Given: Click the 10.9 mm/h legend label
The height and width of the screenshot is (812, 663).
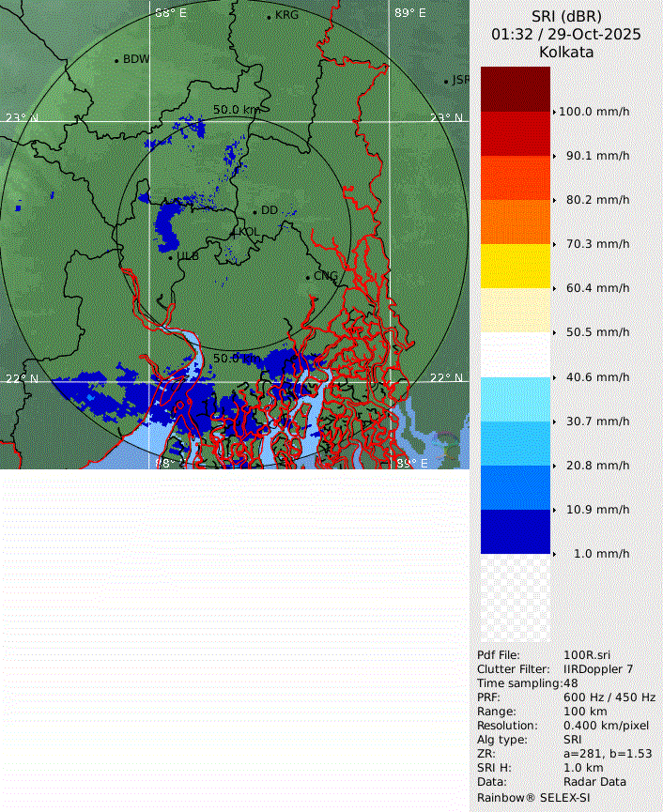Looking at the screenshot, I should [597, 510].
